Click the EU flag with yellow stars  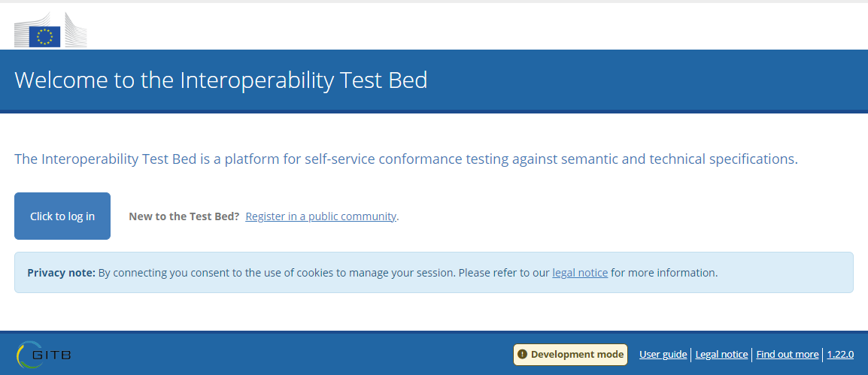coord(44,37)
